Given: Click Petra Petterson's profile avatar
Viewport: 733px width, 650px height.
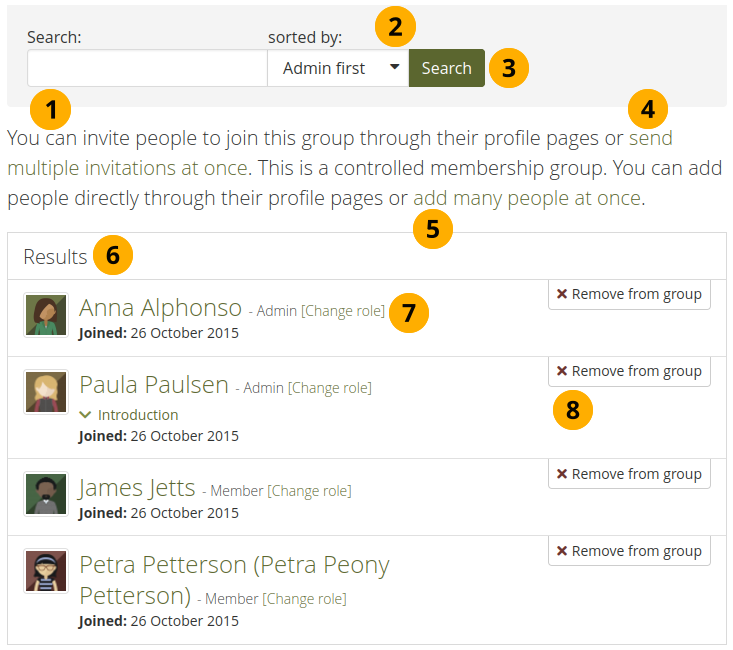Looking at the screenshot, I should pyautogui.click(x=46, y=571).
